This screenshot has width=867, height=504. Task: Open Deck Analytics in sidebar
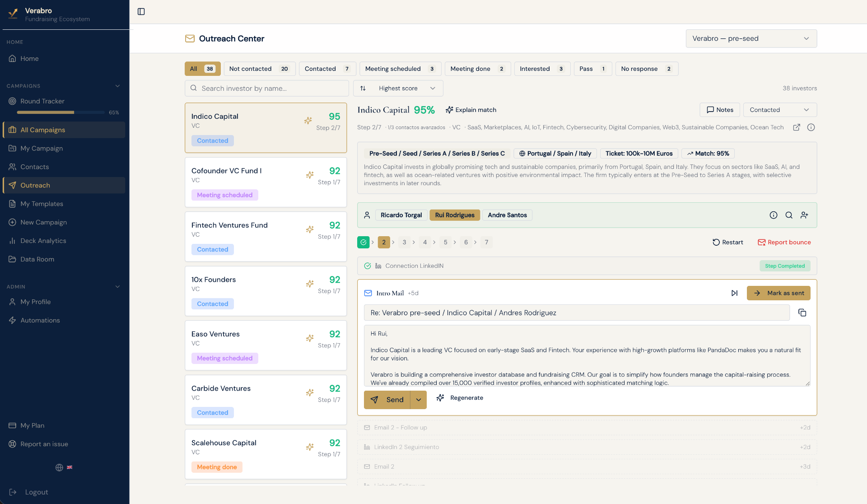coord(64,241)
